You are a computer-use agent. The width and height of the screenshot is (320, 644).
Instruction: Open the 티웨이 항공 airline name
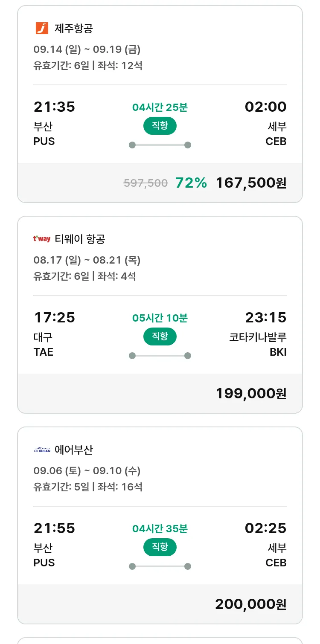point(80,239)
